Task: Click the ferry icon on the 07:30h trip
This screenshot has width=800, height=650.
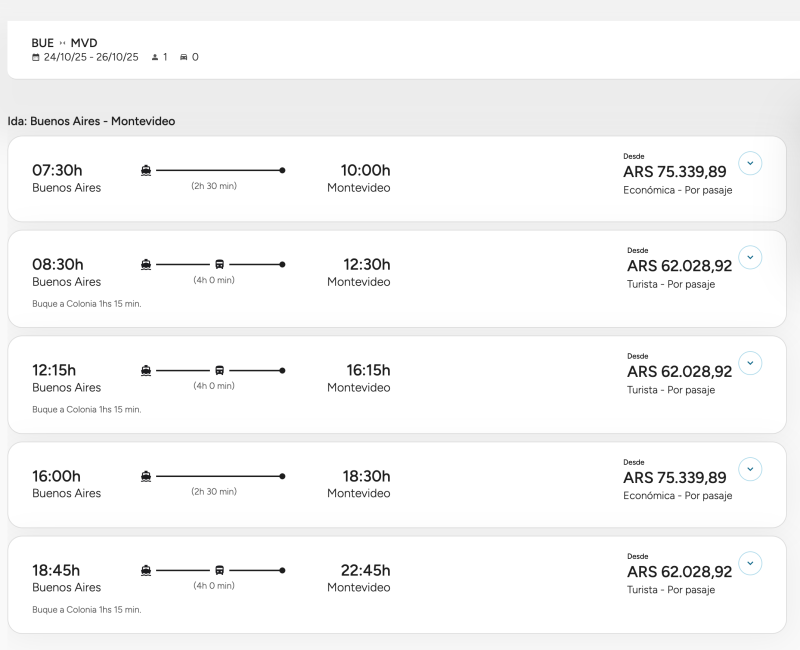Action: tap(146, 170)
